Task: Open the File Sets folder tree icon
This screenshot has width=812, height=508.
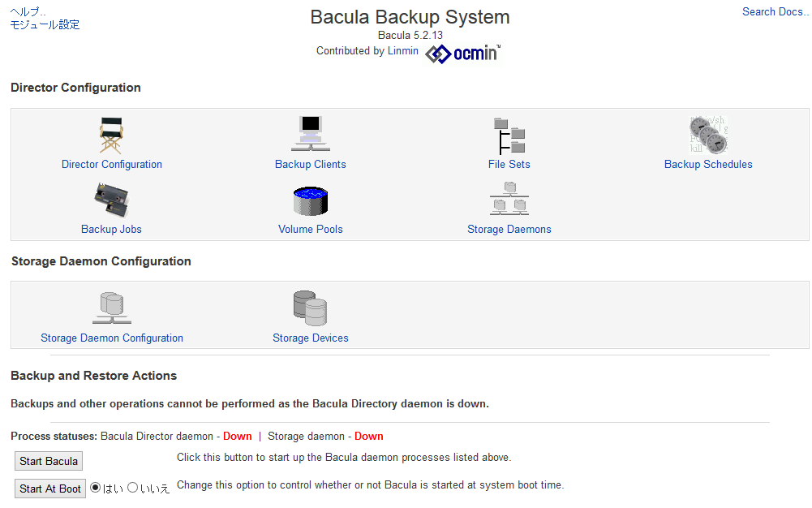Action: click(509, 136)
